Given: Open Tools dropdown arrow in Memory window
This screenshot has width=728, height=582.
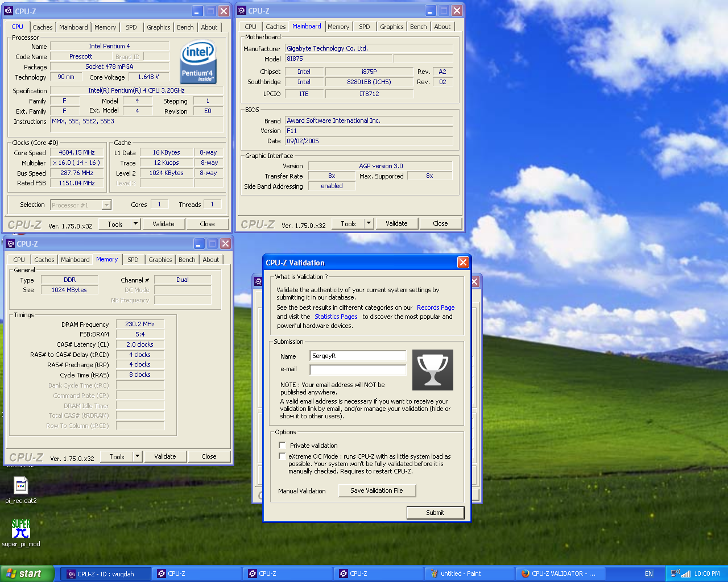Looking at the screenshot, I should coord(138,456).
